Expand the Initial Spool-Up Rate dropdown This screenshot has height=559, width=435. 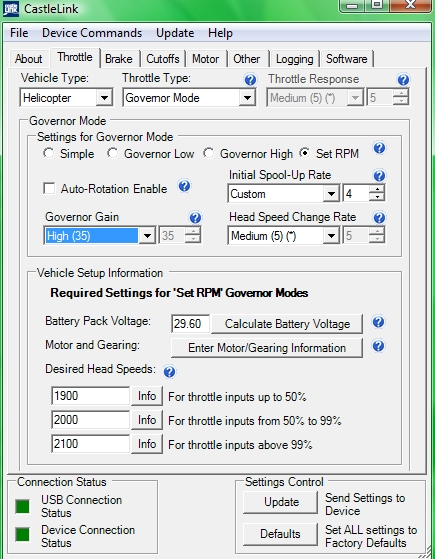[331, 194]
